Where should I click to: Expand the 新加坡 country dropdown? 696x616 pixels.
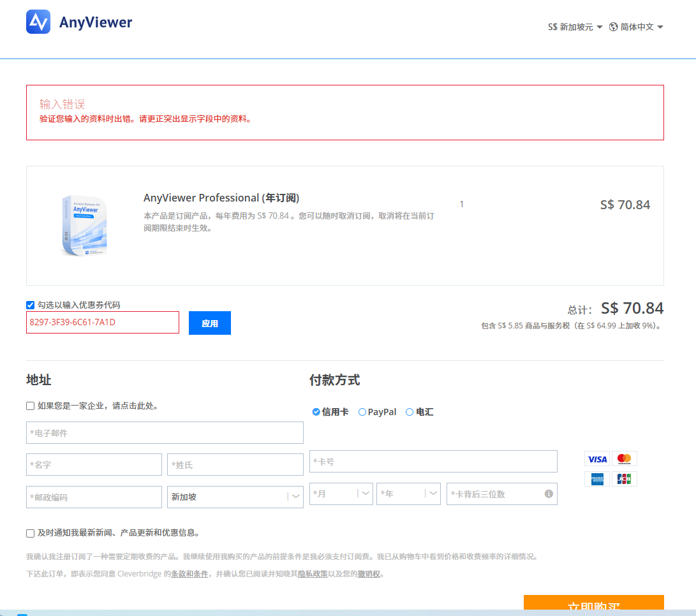[x=235, y=497]
